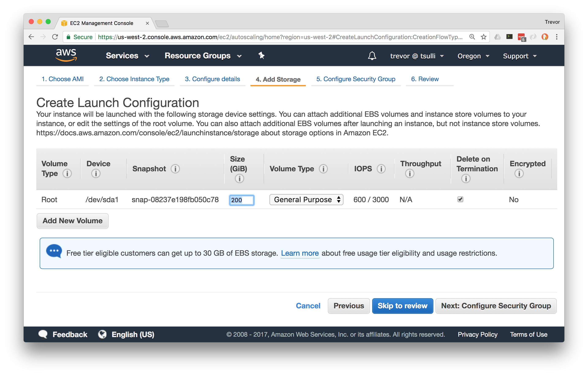
Task: Switch to Choose Instance Type step
Action: pos(134,79)
